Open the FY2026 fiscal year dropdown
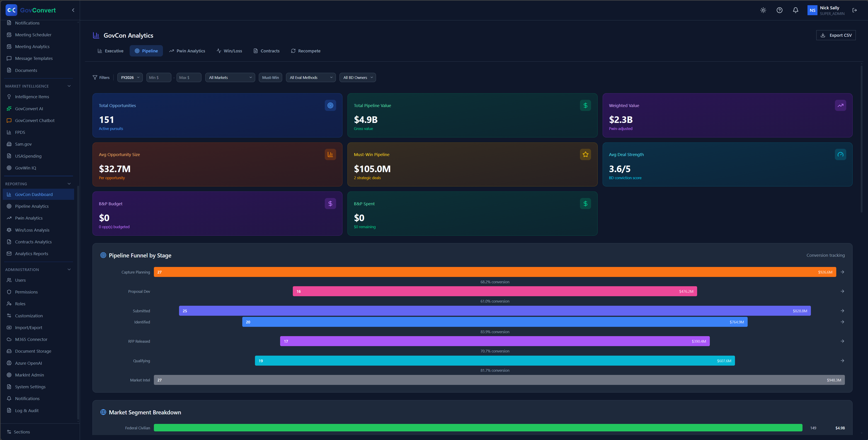This screenshot has width=868, height=440. (x=130, y=78)
